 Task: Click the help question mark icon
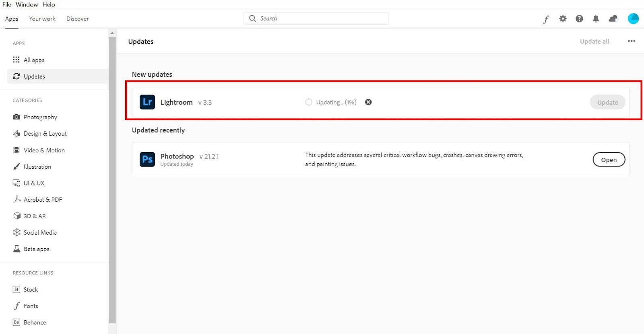coord(579,19)
